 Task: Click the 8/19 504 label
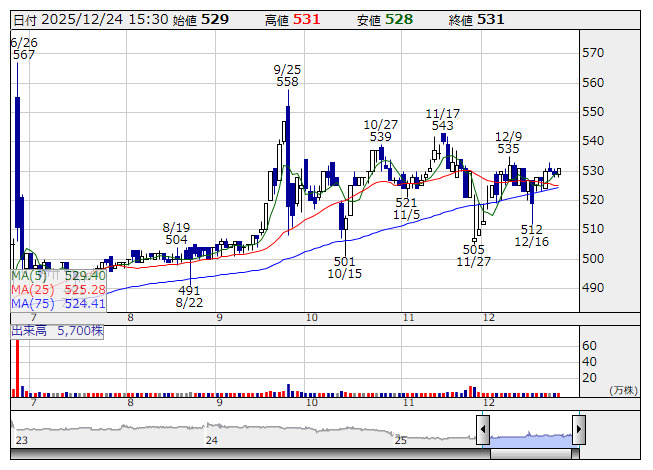[176, 234]
